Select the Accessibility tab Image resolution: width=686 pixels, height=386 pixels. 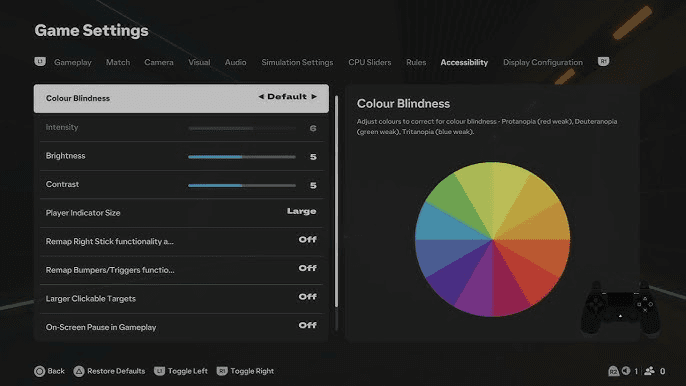coord(464,62)
